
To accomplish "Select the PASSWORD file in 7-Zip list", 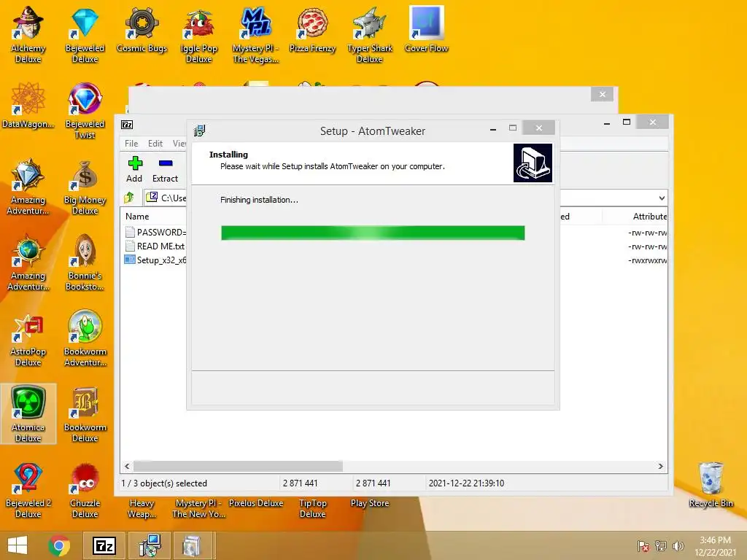I will tap(155, 233).
